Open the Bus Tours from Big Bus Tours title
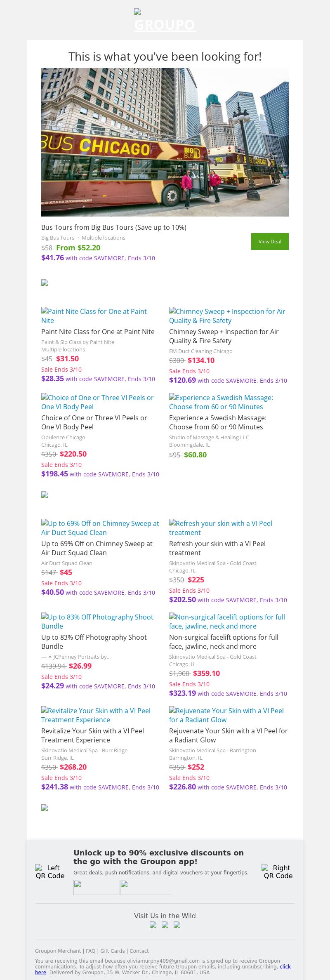 pyautogui.click(x=114, y=227)
